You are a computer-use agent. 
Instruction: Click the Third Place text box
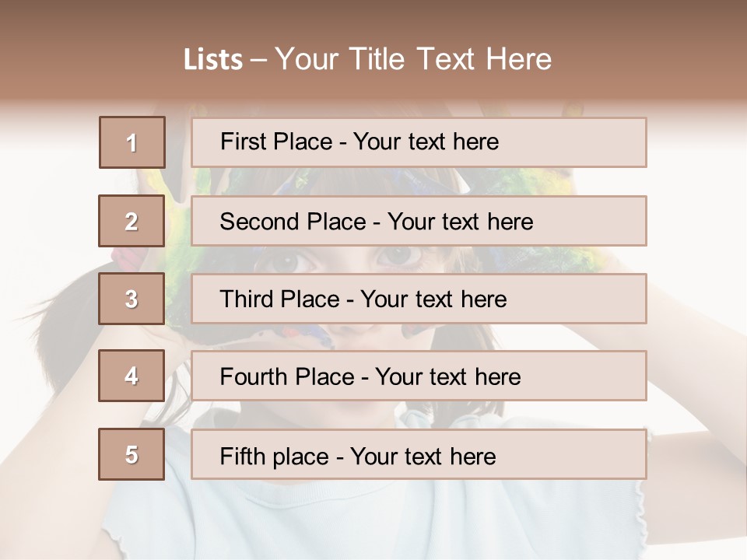coord(419,299)
